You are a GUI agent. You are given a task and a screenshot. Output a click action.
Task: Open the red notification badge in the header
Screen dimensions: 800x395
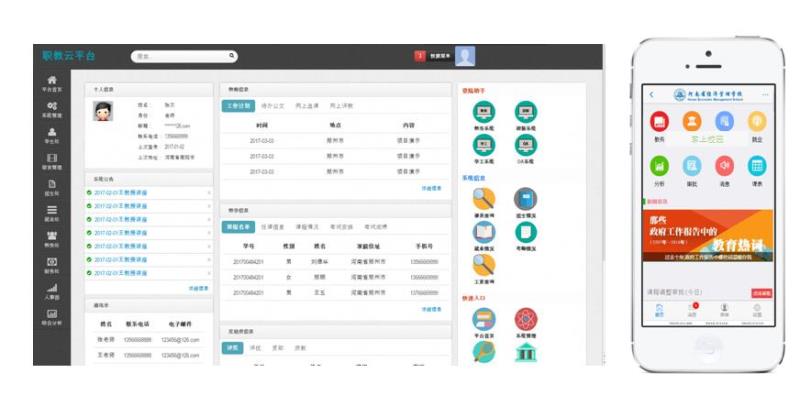click(x=420, y=56)
